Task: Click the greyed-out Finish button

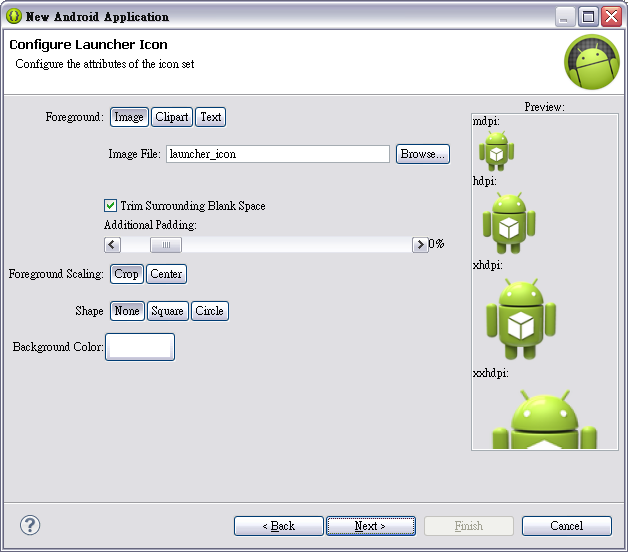Action: (x=469, y=526)
